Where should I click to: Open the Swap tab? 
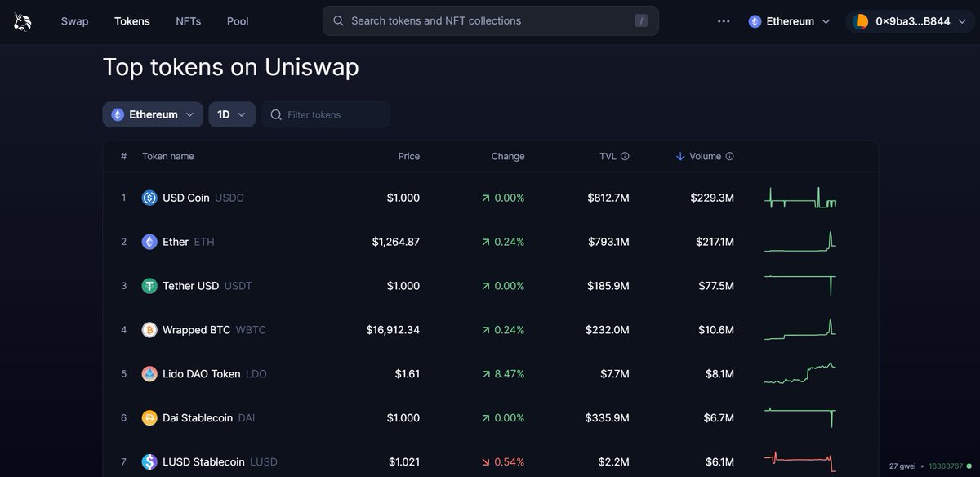click(x=74, y=21)
